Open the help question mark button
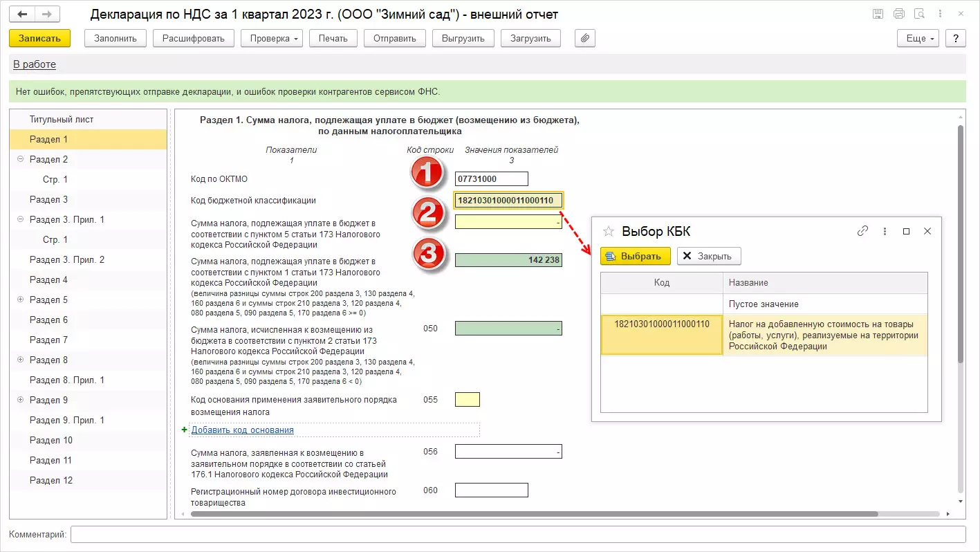Image resolution: width=980 pixels, height=552 pixels. click(955, 38)
